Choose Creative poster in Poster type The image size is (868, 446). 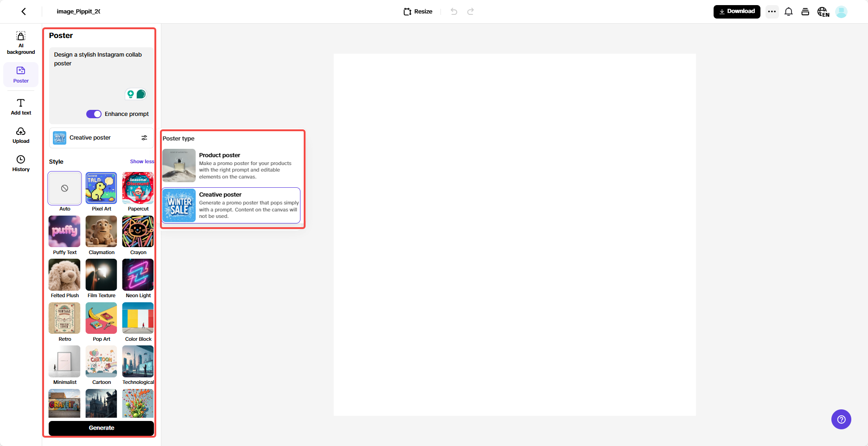tap(231, 205)
